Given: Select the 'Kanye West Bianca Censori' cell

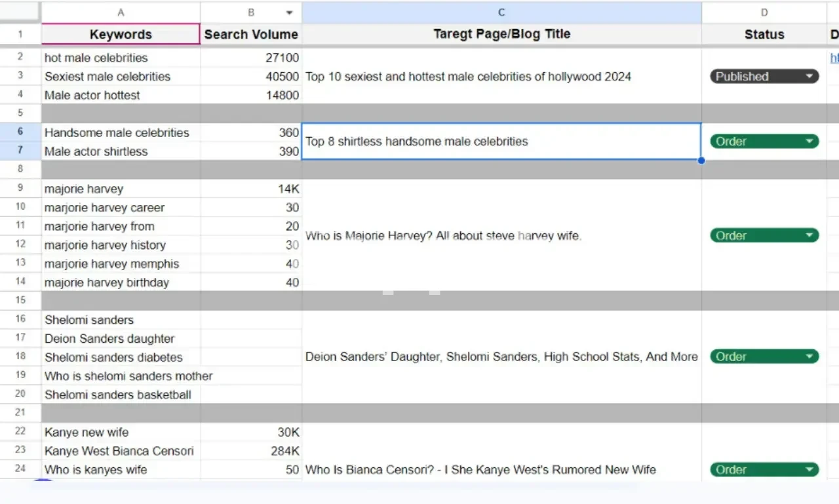Looking at the screenshot, I should 121,451.
